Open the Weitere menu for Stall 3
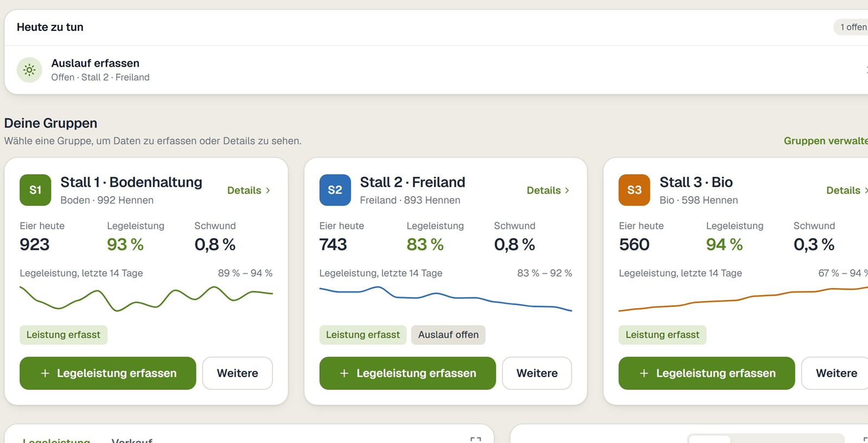This screenshot has width=868, height=443. click(x=835, y=373)
